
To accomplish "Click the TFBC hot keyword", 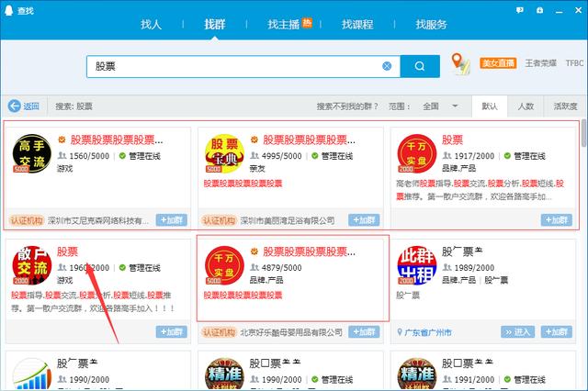I will [x=574, y=63].
